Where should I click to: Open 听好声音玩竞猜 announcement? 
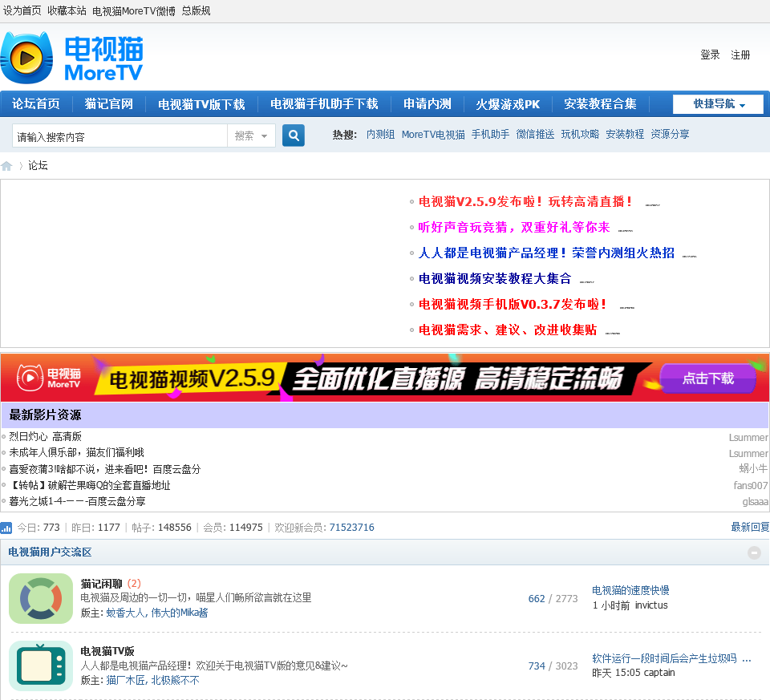(513, 227)
